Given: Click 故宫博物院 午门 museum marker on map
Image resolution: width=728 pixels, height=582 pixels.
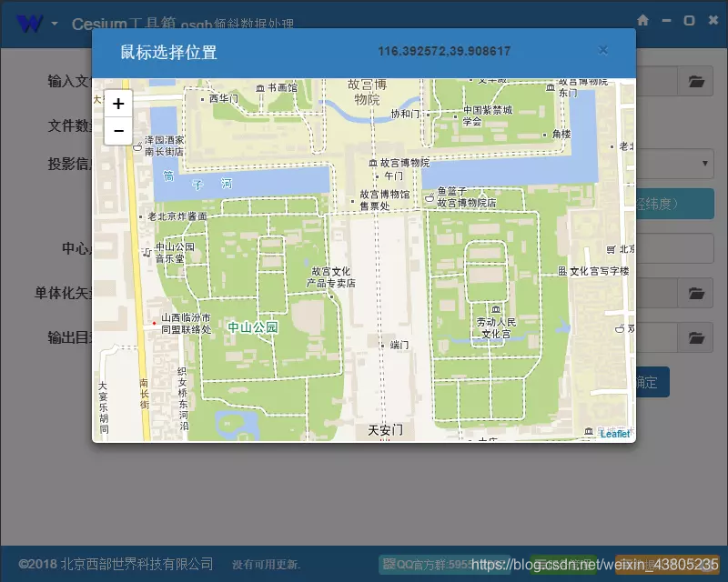Looking at the screenshot, I should point(372,163).
